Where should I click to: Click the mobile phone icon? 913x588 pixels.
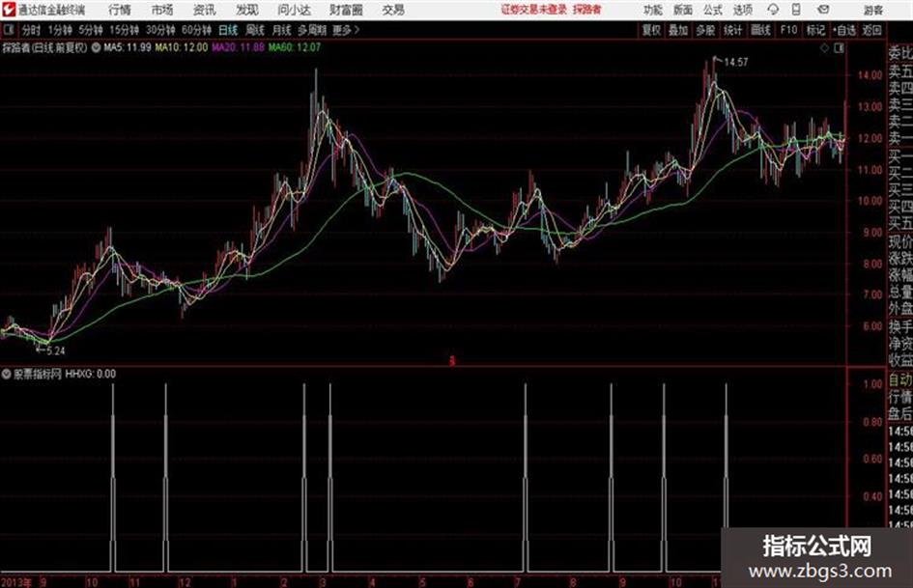pyautogui.click(x=796, y=10)
